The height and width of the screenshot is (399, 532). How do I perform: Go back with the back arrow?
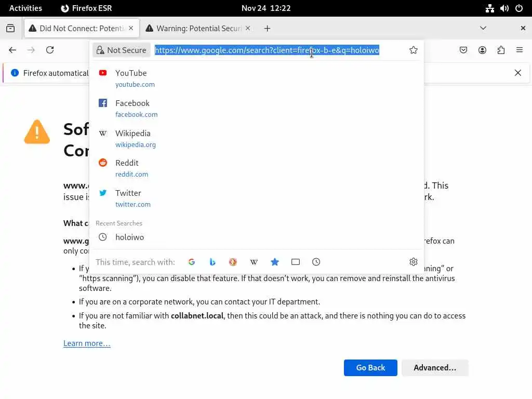pos(12,50)
